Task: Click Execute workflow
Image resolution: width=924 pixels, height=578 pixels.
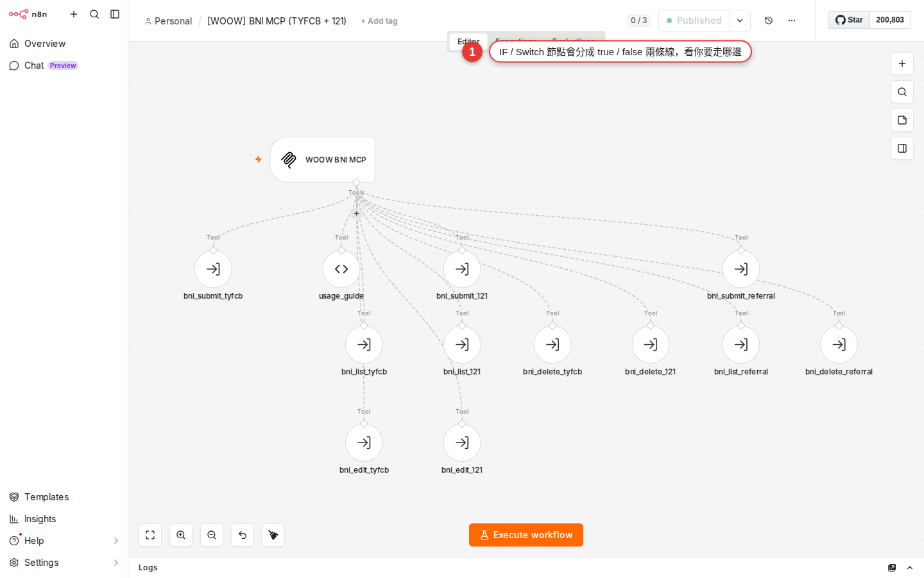Action: [x=526, y=535]
